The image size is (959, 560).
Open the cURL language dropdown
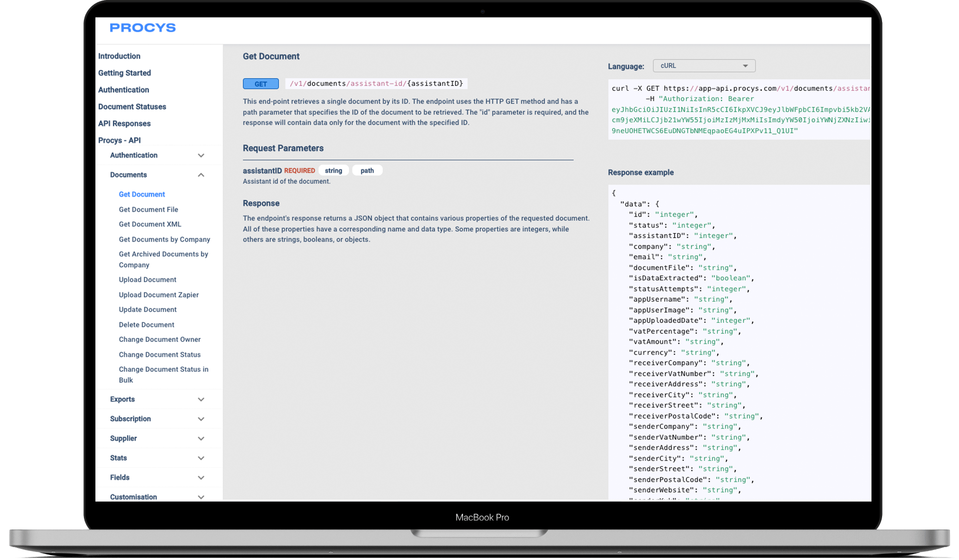(x=704, y=65)
